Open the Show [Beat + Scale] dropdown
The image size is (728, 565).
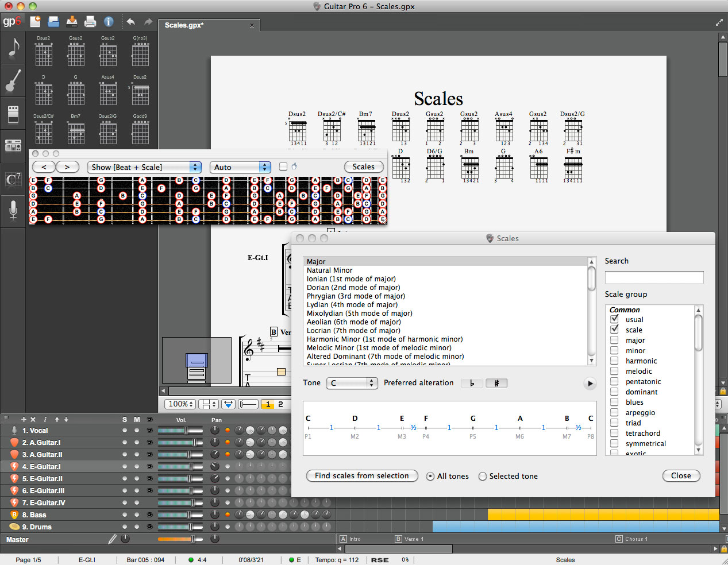coord(144,167)
